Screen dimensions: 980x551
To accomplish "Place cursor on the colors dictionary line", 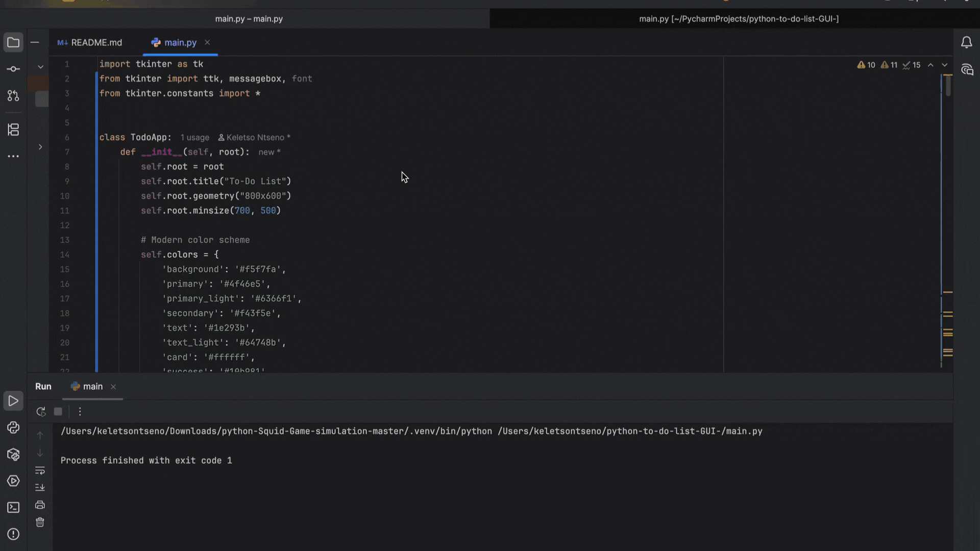I will point(180,255).
